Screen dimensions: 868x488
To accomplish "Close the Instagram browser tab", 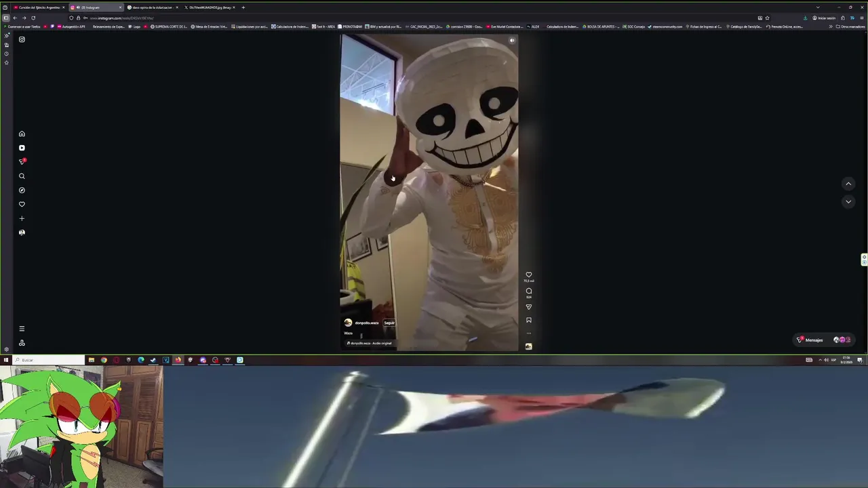I will (x=120, y=7).
